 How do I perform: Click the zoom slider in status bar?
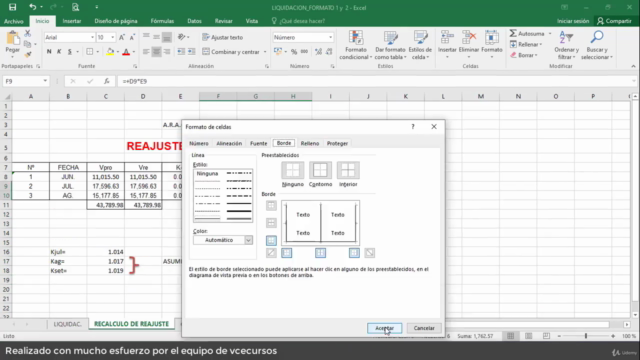click(x=586, y=336)
